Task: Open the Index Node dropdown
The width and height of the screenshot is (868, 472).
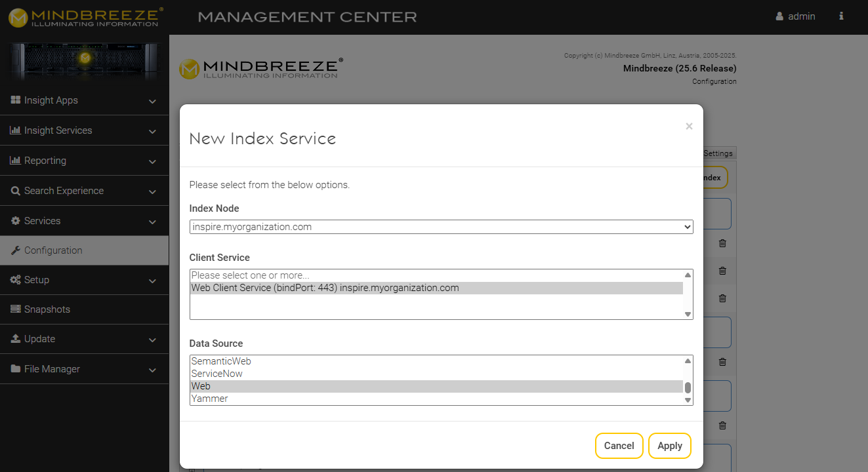Action: click(441, 227)
